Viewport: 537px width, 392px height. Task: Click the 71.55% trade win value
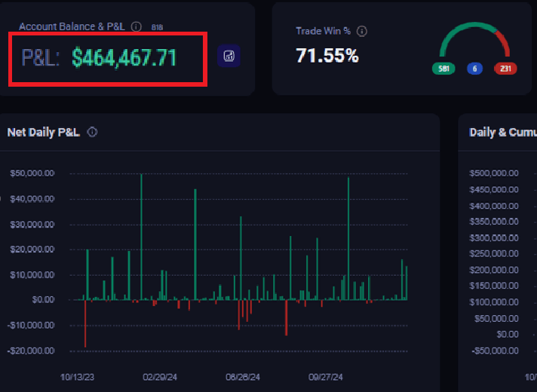[x=327, y=55]
